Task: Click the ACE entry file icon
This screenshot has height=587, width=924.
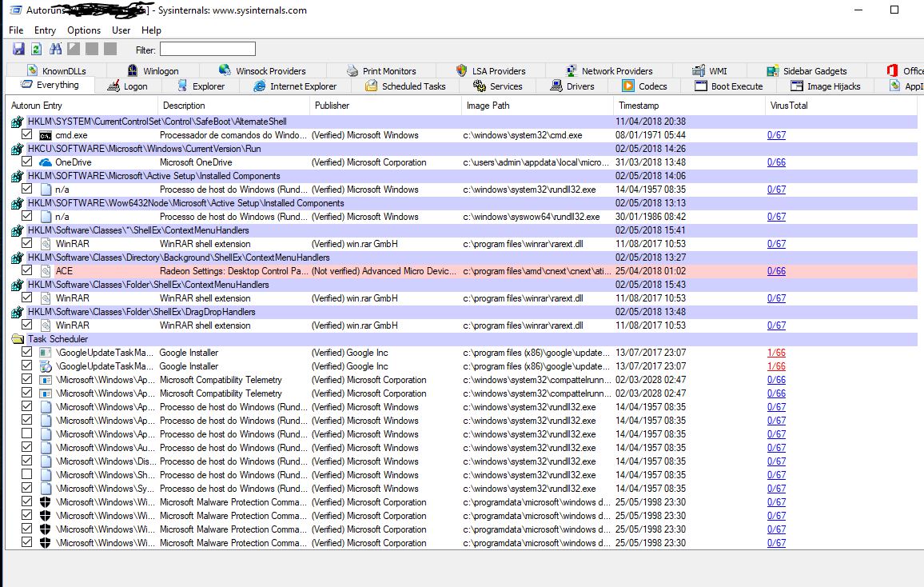Action: tap(46, 271)
